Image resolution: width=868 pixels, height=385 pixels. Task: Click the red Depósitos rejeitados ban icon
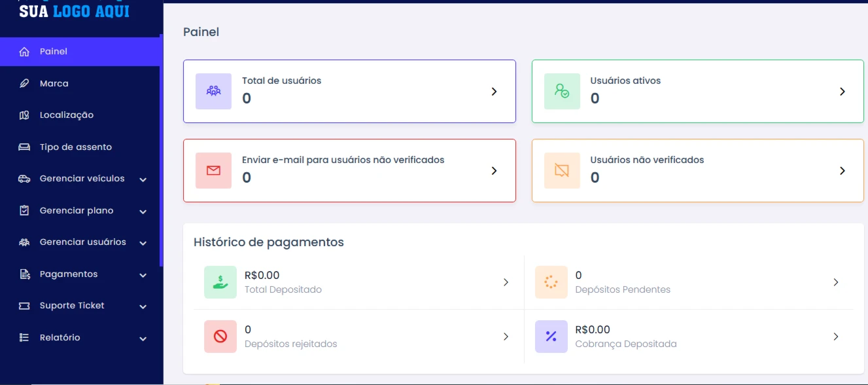point(220,337)
